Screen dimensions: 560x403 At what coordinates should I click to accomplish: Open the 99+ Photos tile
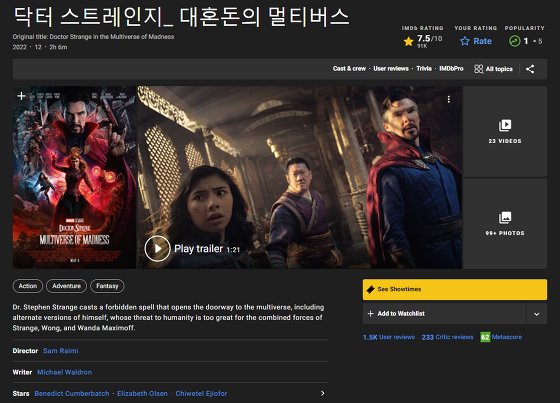(x=505, y=223)
